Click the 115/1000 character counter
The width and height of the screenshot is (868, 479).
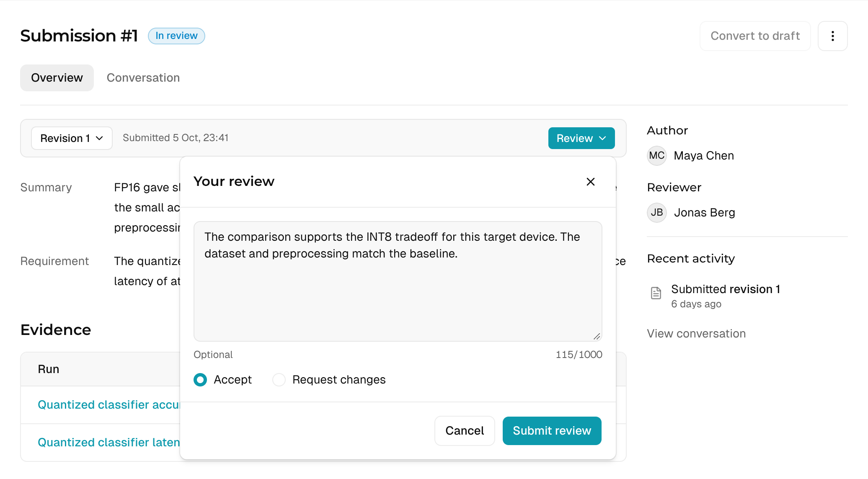click(x=579, y=355)
